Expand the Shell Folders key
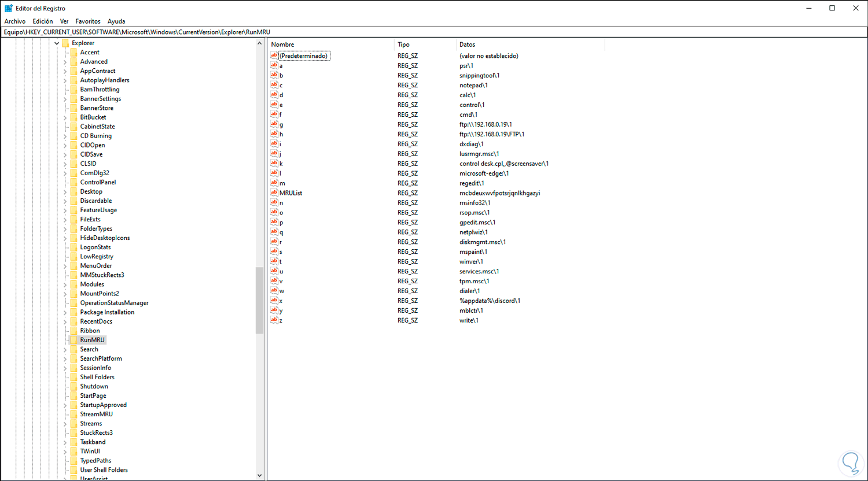 tap(65, 376)
